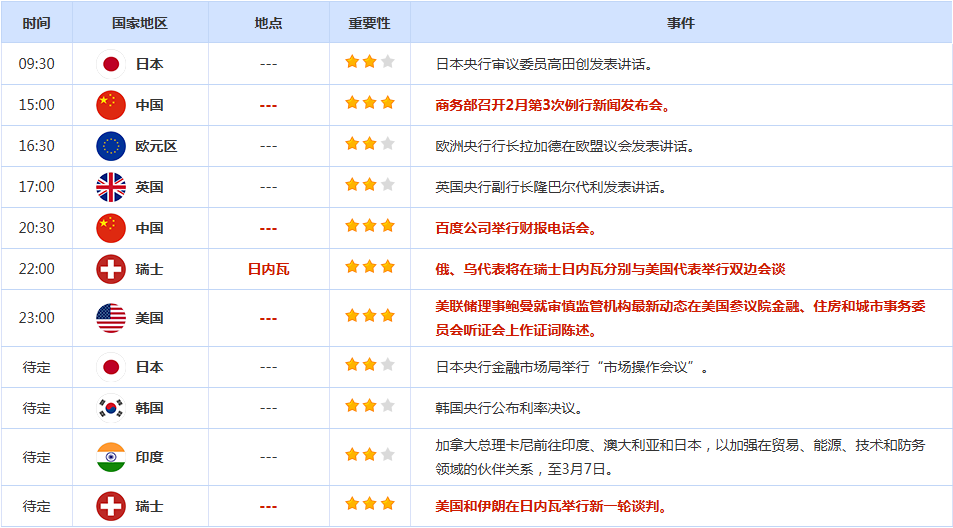This screenshot has width=953, height=528.
Task: Click the United States flag icon
Action: [x=111, y=318]
